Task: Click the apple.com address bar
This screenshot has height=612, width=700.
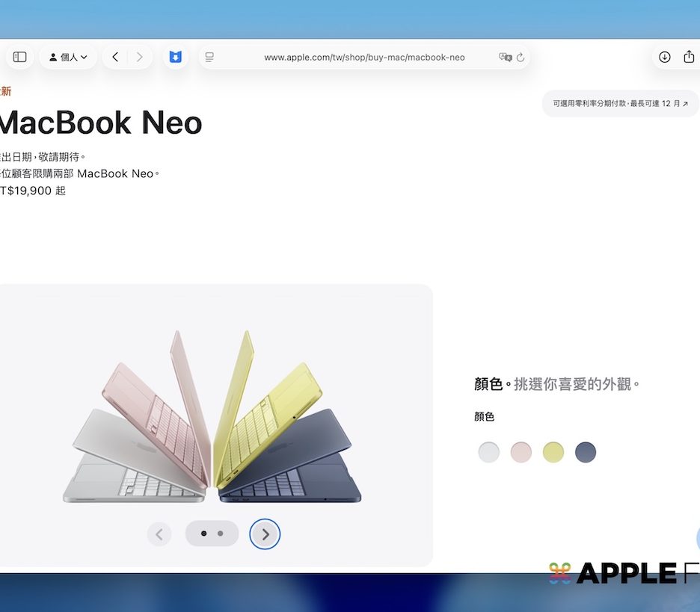Action: pos(364,57)
